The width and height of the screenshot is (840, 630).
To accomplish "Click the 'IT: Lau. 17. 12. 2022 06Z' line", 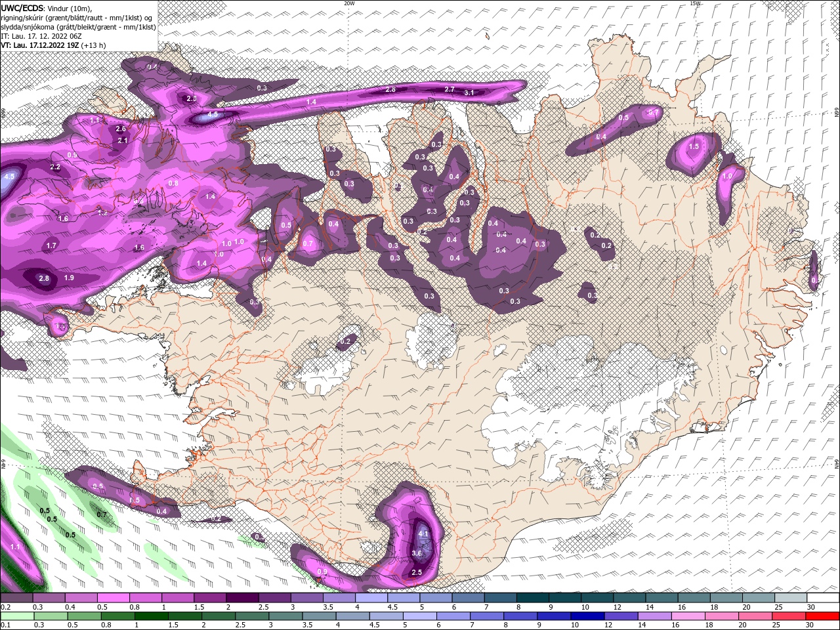I will click(41, 36).
